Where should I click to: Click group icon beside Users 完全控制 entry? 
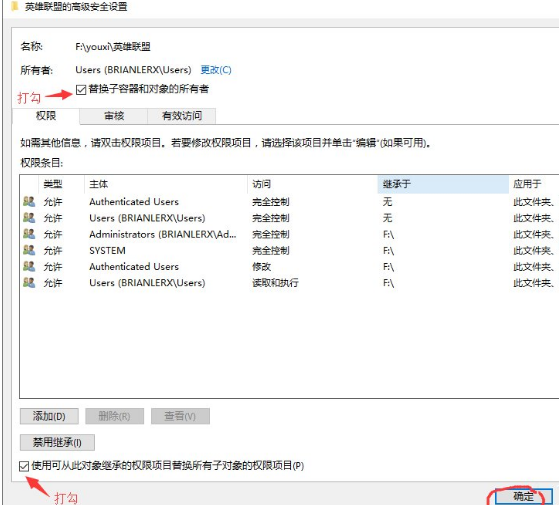click(x=29, y=218)
